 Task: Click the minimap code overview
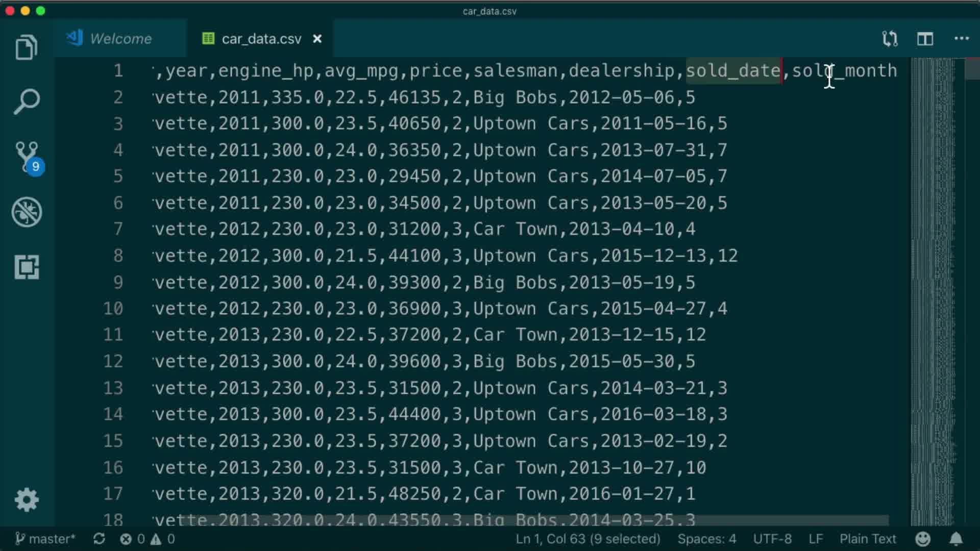pyautogui.click(x=932, y=255)
